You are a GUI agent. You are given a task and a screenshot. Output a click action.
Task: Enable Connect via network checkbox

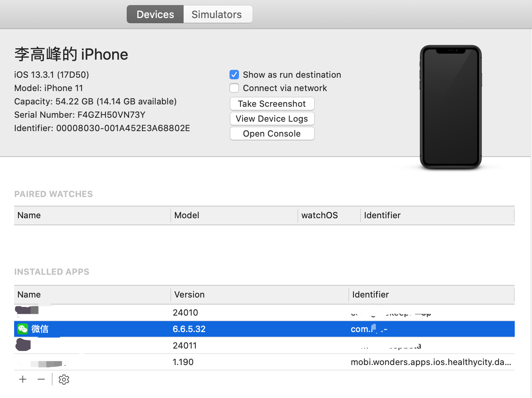coord(234,88)
